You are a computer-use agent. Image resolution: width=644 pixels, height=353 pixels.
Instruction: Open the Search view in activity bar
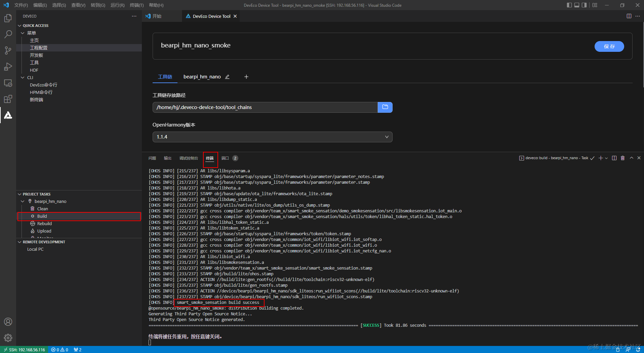pyautogui.click(x=8, y=34)
